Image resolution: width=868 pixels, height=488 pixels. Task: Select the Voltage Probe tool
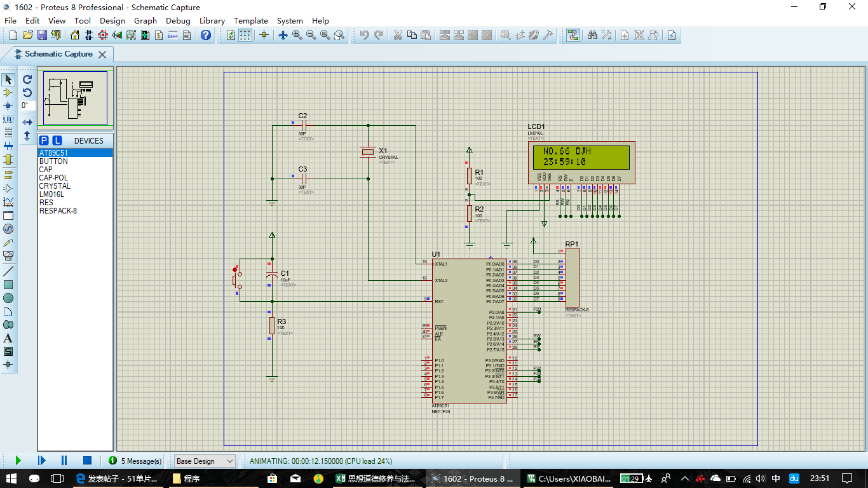[x=8, y=242]
